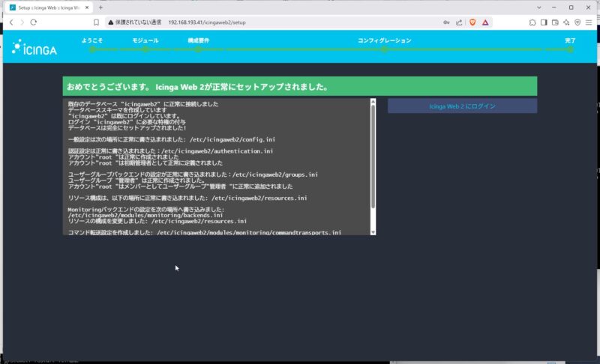Screen dimensions: 600x364
Task: Open the Brave wallet icon
Action: coord(555,22)
